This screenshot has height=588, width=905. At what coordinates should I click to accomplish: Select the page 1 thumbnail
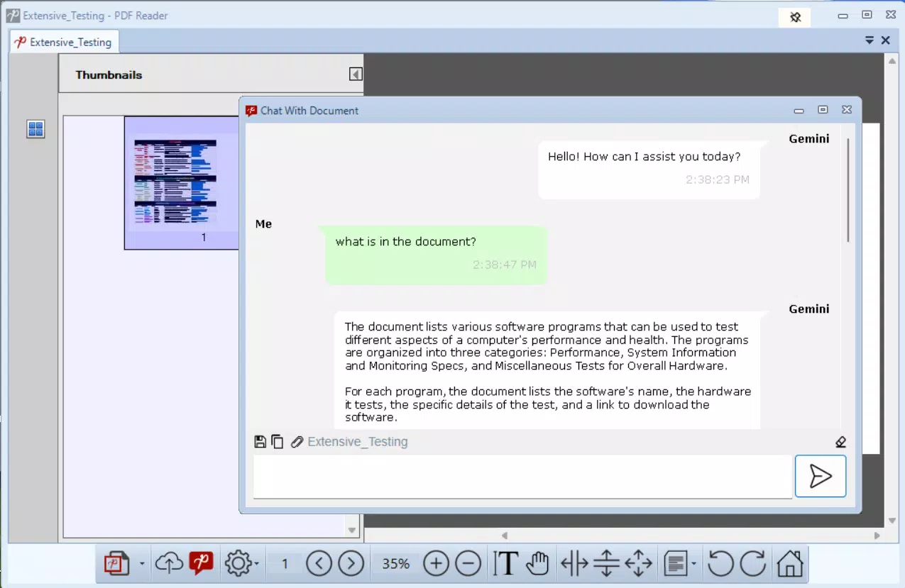[182, 183]
